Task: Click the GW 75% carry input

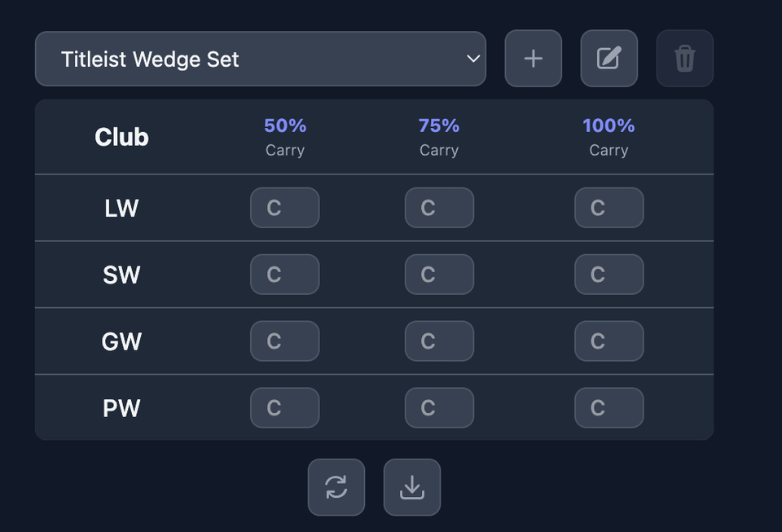Action: (x=439, y=341)
